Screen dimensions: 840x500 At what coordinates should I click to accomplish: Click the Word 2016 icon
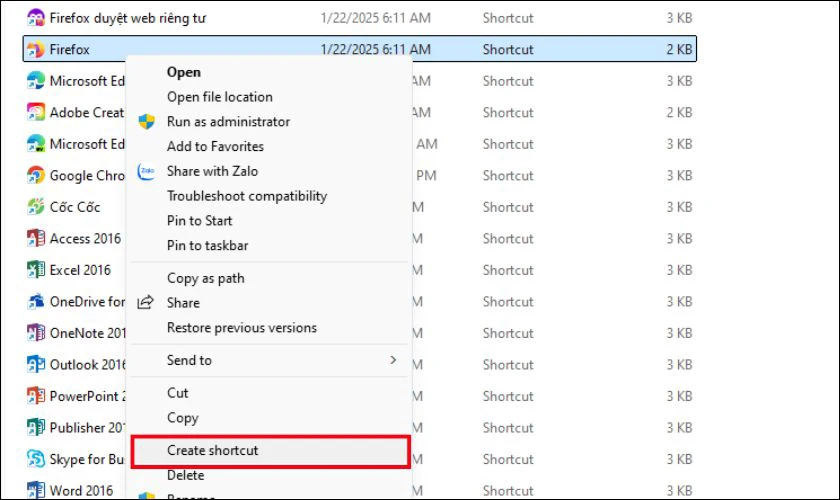pos(36,490)
